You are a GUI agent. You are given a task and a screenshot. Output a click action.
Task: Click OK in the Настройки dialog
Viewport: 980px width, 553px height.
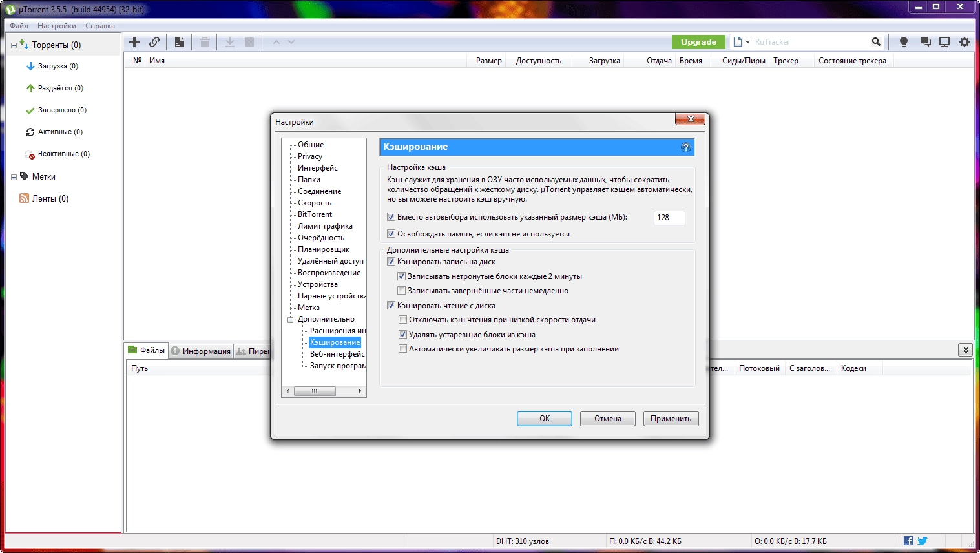pos(545,419)
